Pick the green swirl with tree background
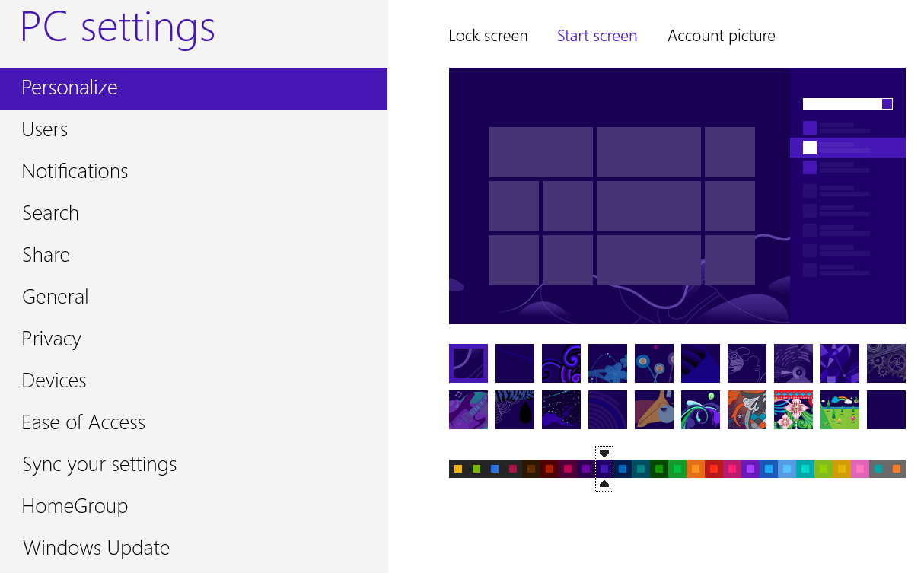924x573 pixels. point(700,409)
